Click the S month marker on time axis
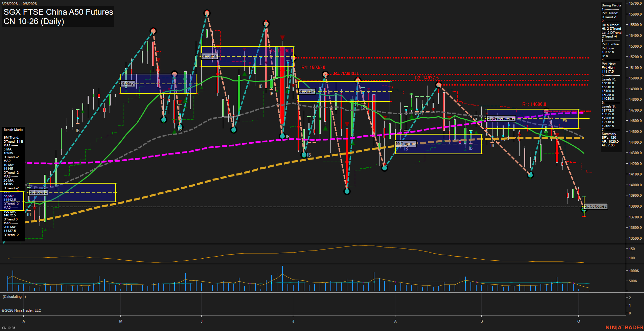644x331 pixels. pyautogui.click(x=482, y=321)
